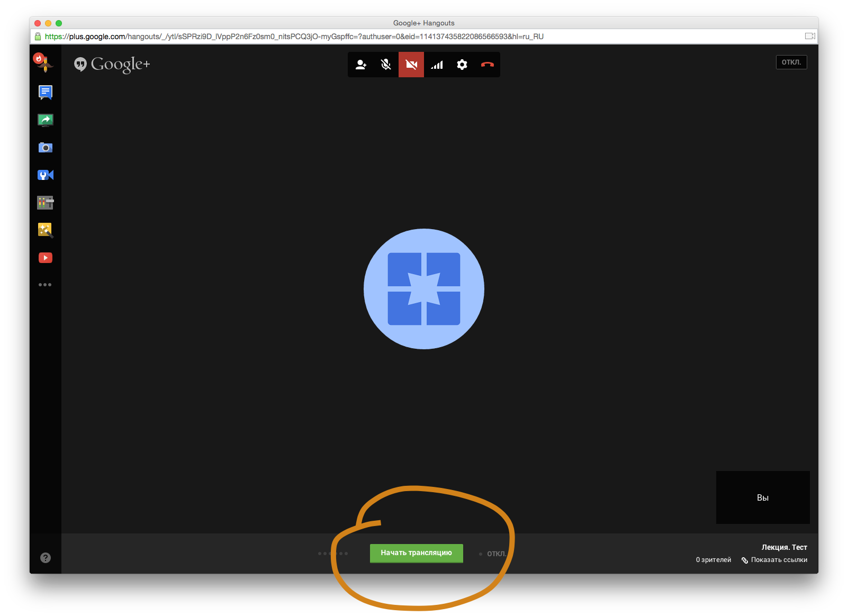Select the Вы video thumbnail
Viewport: 848px width, 616px height.
tap(763, 497)
